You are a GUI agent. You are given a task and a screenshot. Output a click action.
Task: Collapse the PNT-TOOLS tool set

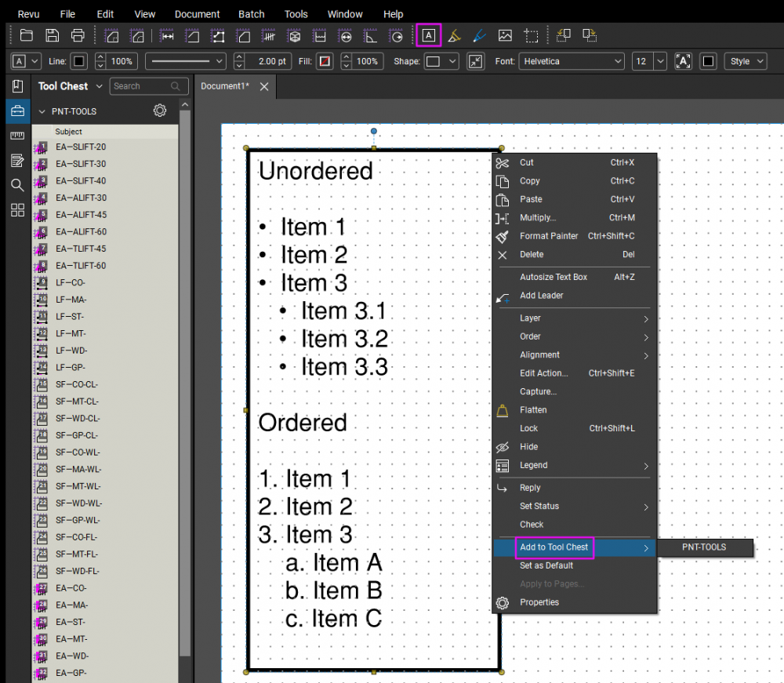tap(42, 111)
